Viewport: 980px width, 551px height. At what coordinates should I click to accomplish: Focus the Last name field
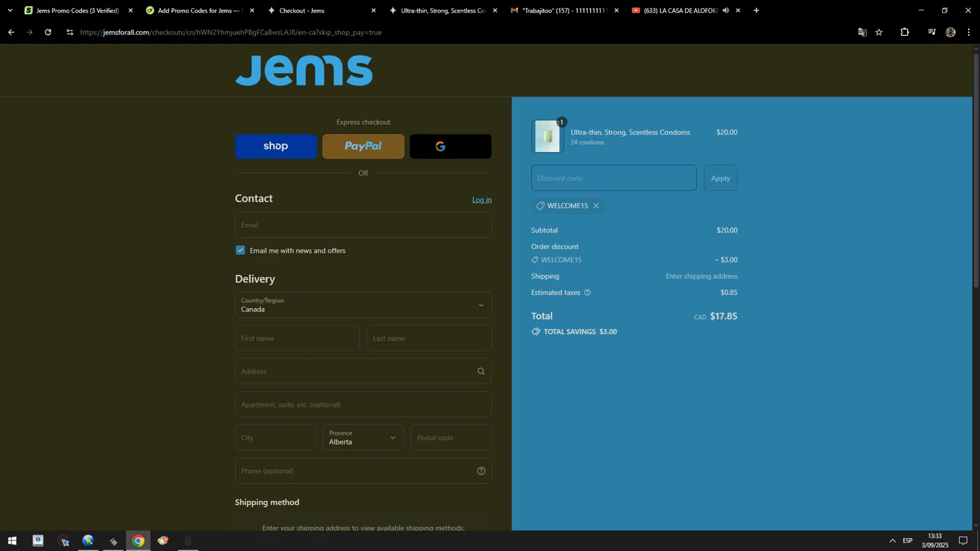point(429,338)
